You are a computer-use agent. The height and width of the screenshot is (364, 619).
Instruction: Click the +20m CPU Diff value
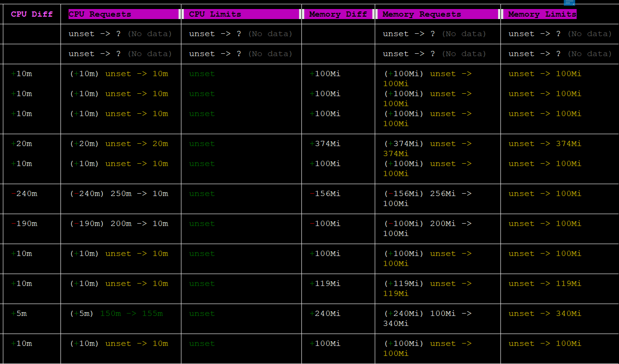(22, 144)
